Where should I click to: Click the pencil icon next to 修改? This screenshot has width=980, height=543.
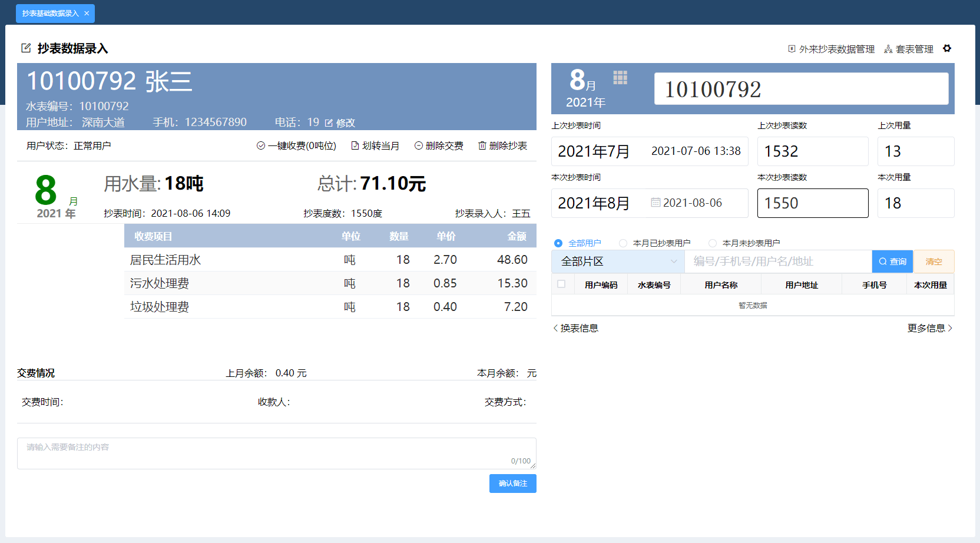[x=328, y=122]
